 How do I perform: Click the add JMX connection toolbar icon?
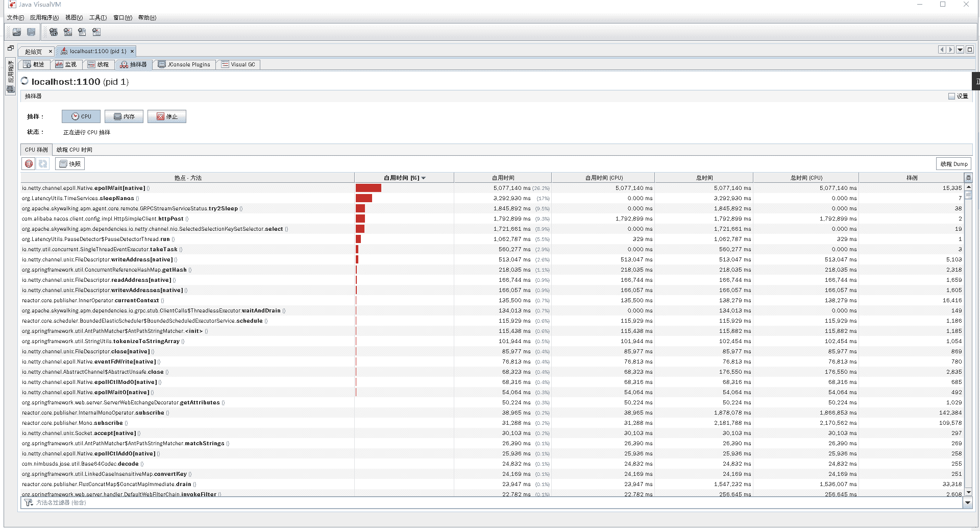tap(68, 32)
